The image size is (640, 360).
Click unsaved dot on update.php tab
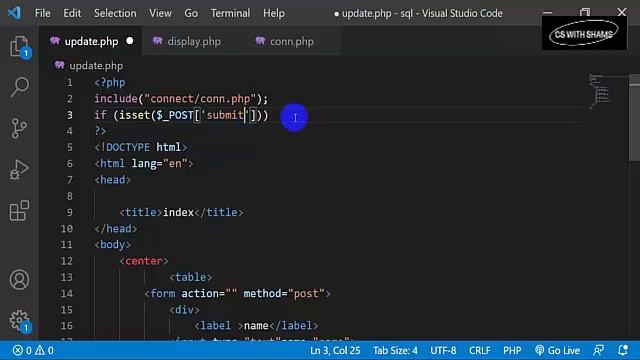click(130, 41)
